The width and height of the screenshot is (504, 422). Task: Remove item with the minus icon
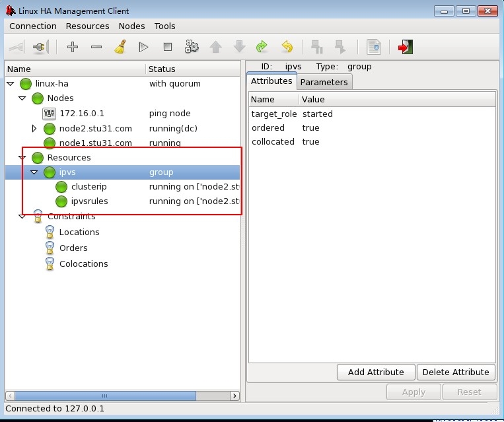pos(96,47)
